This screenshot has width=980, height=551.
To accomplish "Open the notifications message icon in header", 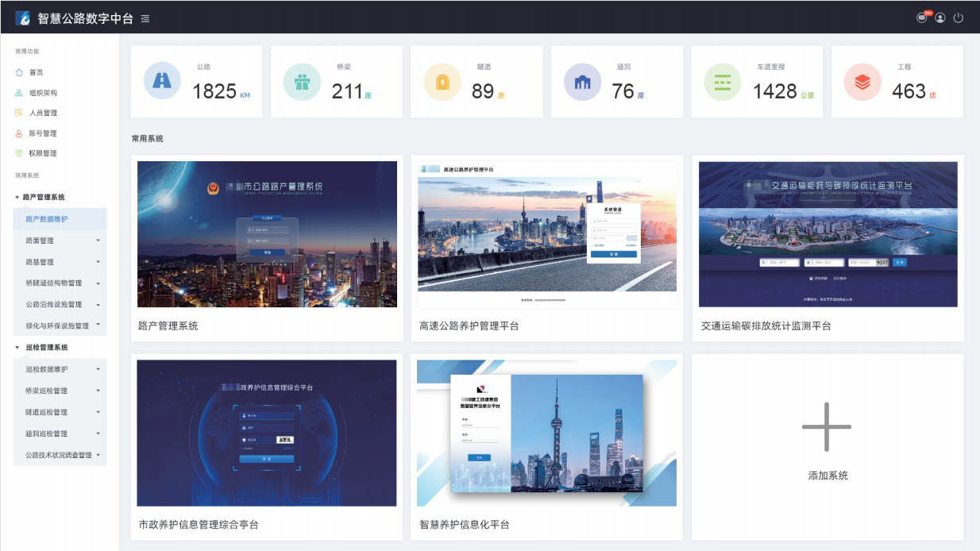I will (922, 17).
